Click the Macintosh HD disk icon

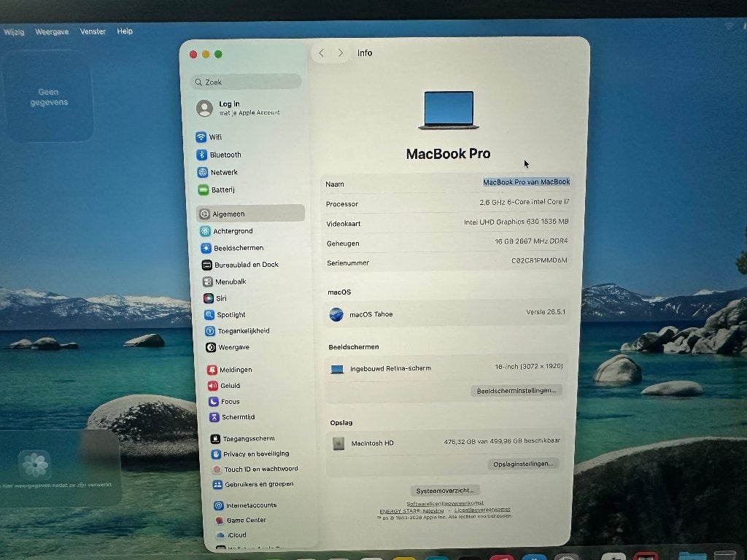(338, 443)
